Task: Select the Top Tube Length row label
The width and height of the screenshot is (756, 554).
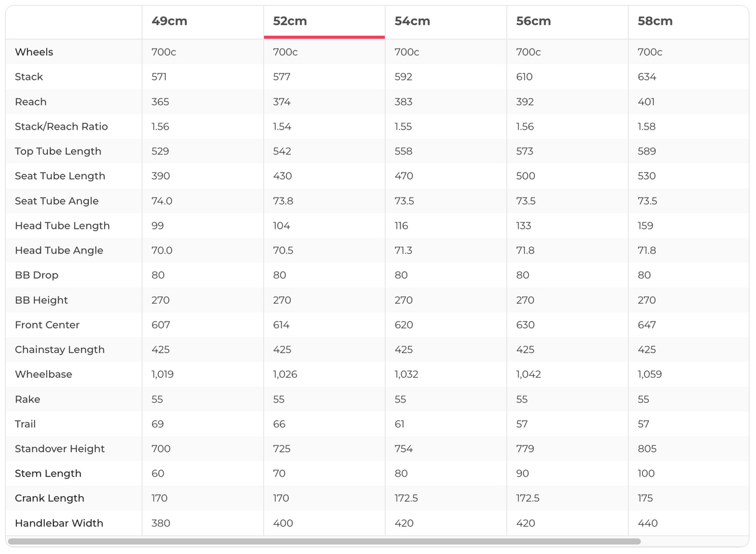Action: (x=58, y=151)
